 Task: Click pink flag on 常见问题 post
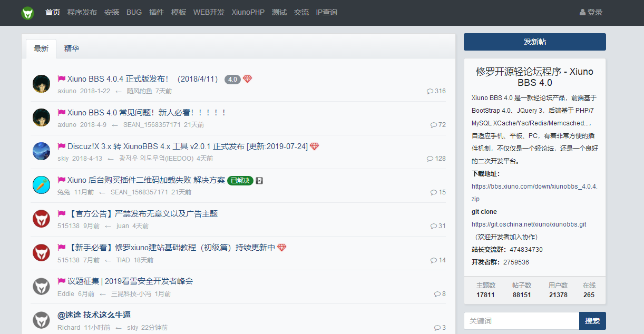click(61, 113)
